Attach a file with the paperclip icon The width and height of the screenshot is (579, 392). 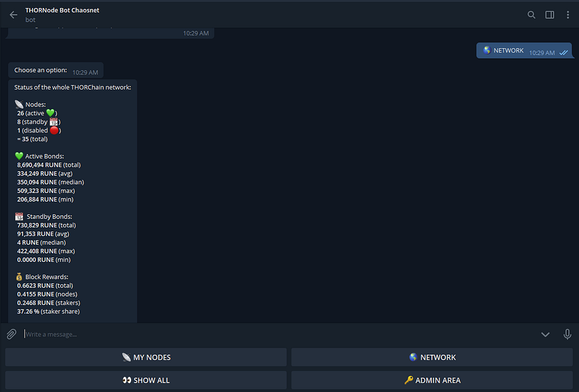click(x=11, y=334)
